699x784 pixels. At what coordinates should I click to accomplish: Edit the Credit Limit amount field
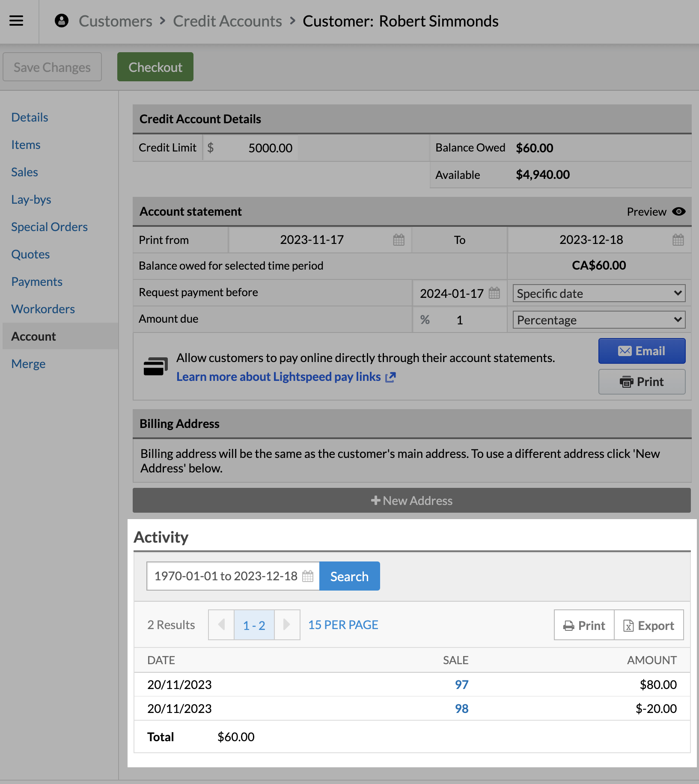270,148
